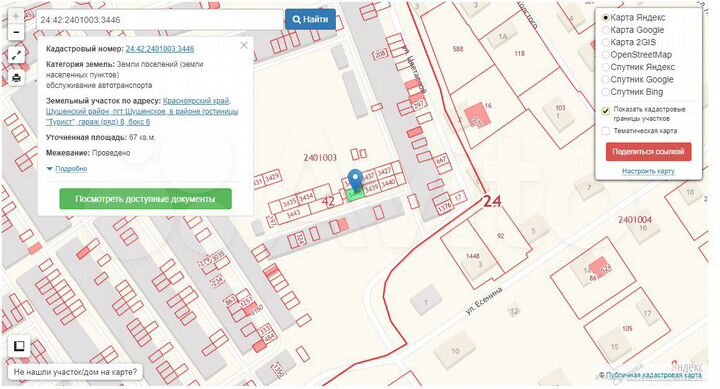Click parcel labeled 3440 on map
The width and height of the screenshot is (720, 389).
(388, 183)
